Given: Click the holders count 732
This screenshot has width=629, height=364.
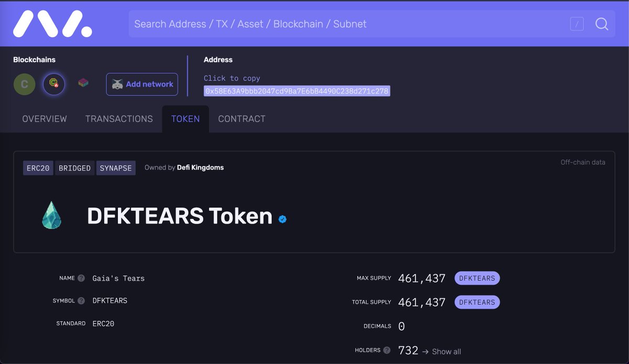Looking at the screenshot, I should [x=408, y=350].
